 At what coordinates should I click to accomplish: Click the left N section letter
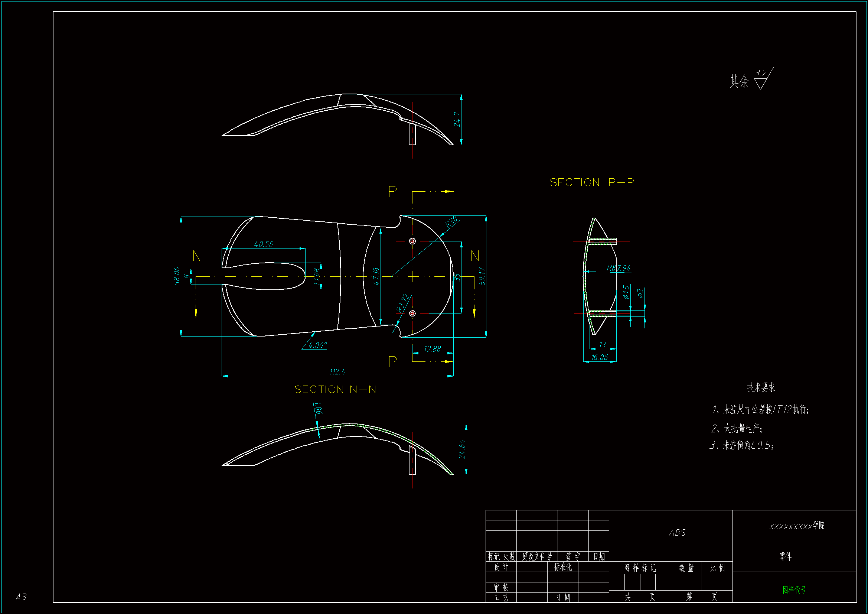[197, 256]
